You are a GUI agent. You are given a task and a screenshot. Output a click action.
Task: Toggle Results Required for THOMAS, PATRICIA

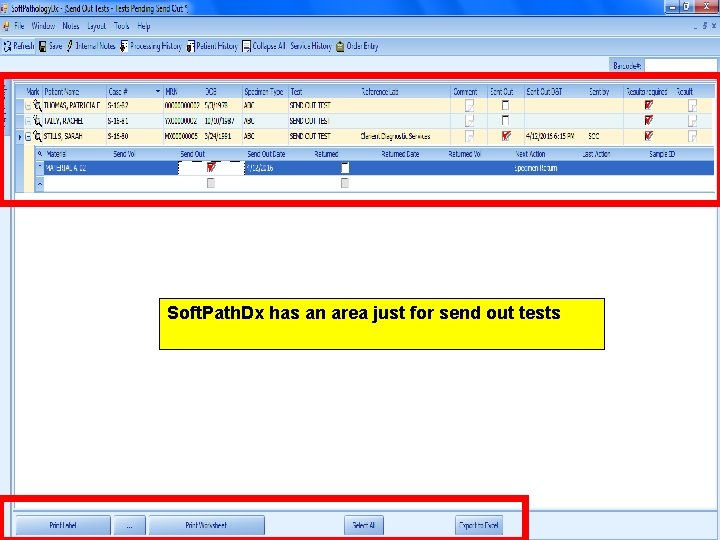click(x=648, y=105)
